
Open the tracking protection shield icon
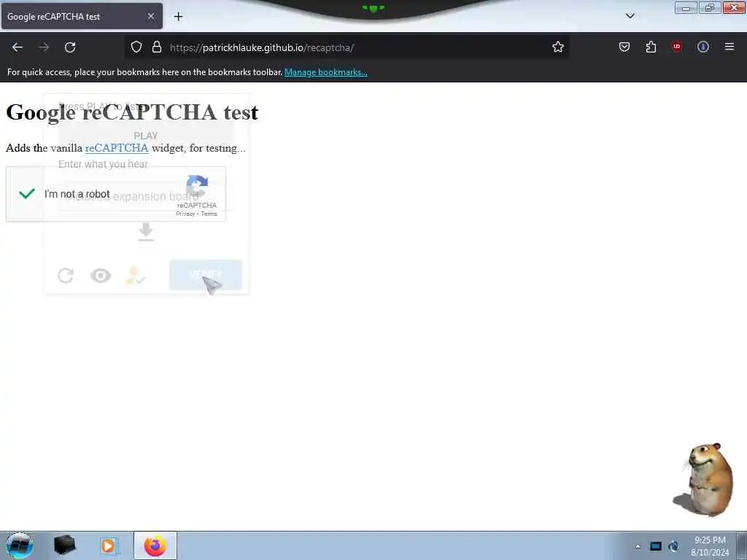pyautogui.click(x=136, y=47)
